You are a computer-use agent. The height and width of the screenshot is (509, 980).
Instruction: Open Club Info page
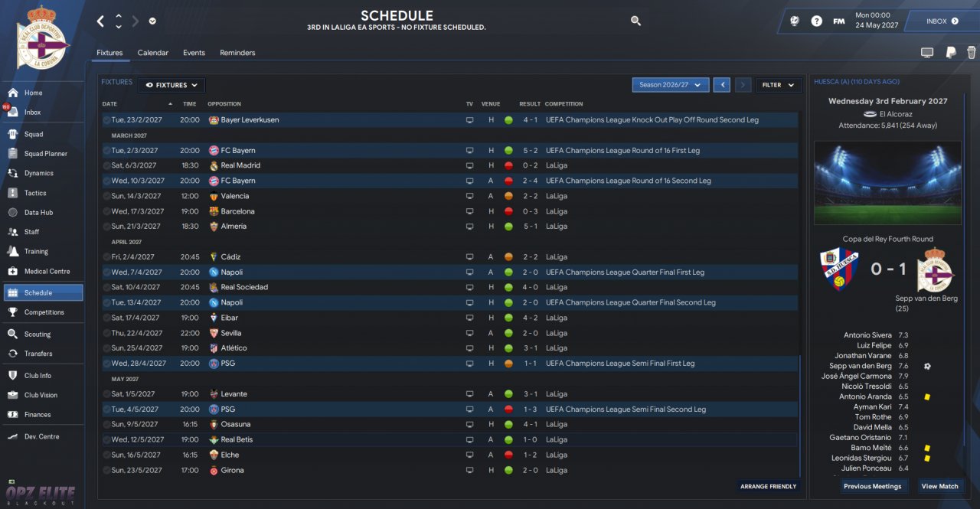(x=42, y=376)
